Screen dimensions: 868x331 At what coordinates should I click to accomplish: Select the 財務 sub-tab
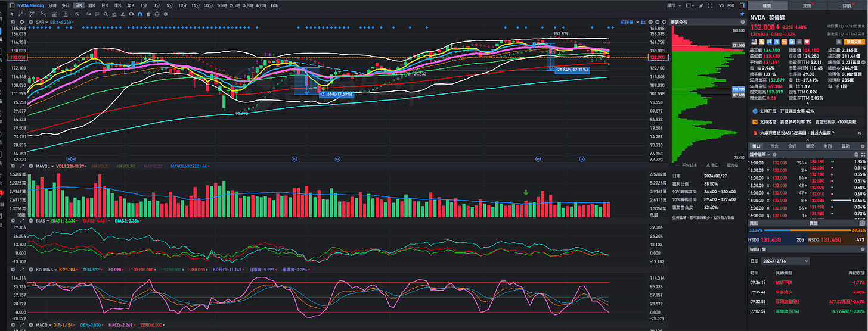(827, 146)
